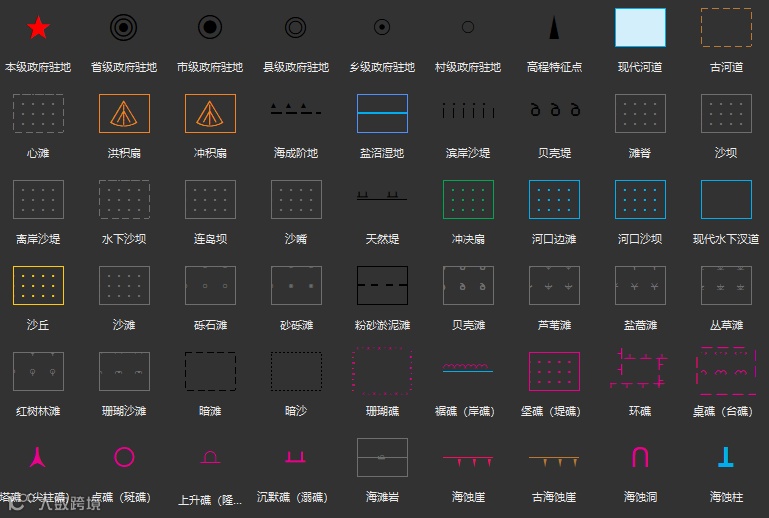This screenshot has width=769, height=518.
Task: Choose the 省级政府驻地 triple-ring symbol
Action: tap(124, 27)
